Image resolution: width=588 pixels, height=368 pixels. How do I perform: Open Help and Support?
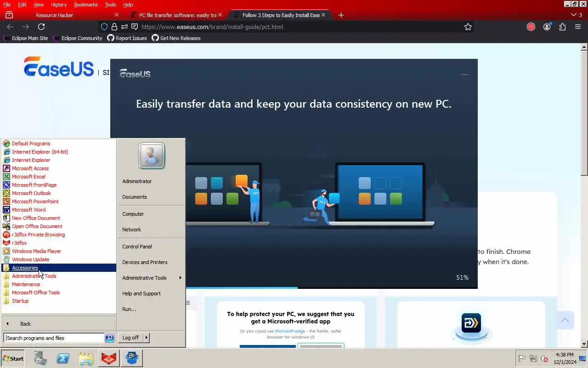click(x=141, y=293)
